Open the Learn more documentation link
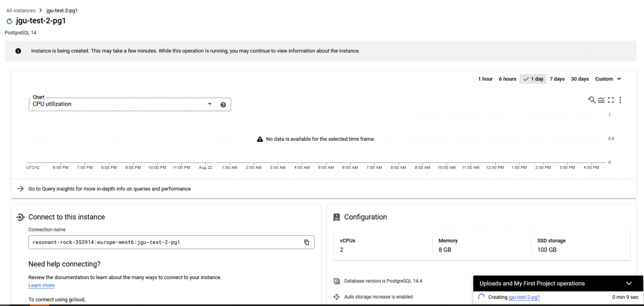This screenshot has height=306, width=644. click(41, 285)
